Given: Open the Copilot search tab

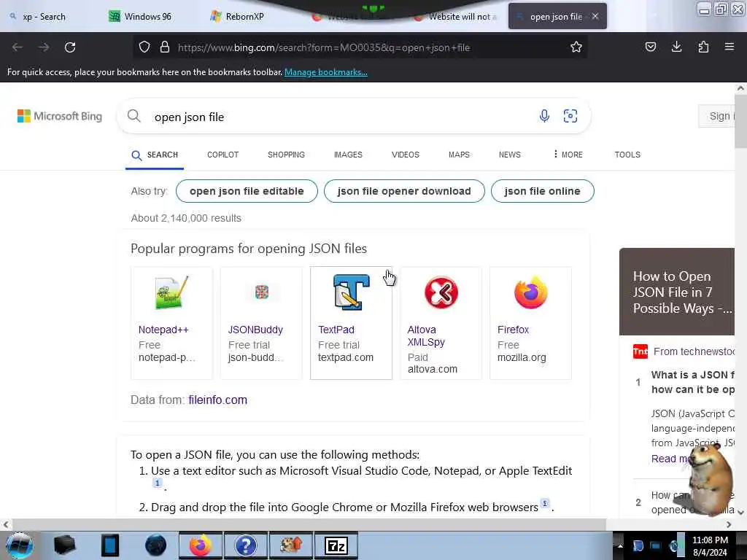Looking at the screenshot, I should (222, 155).
